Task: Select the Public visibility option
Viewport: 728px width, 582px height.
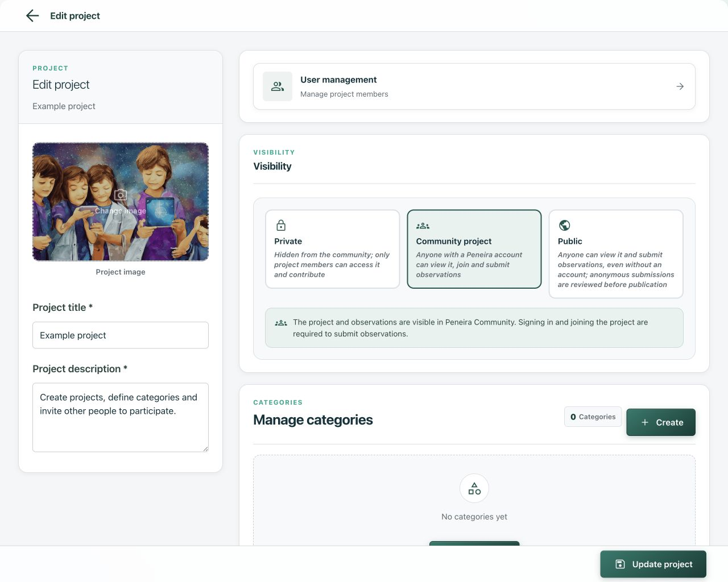Action: (x=616, y=254)
